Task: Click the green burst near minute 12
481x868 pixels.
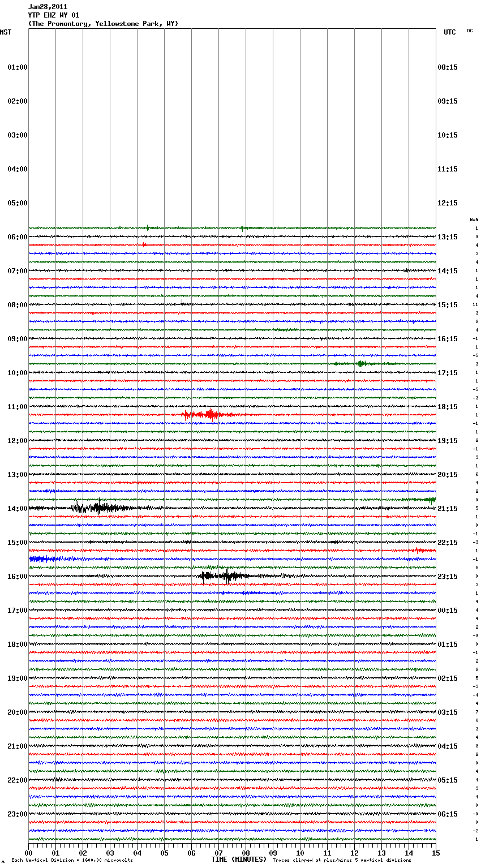Action: [360, 363]
